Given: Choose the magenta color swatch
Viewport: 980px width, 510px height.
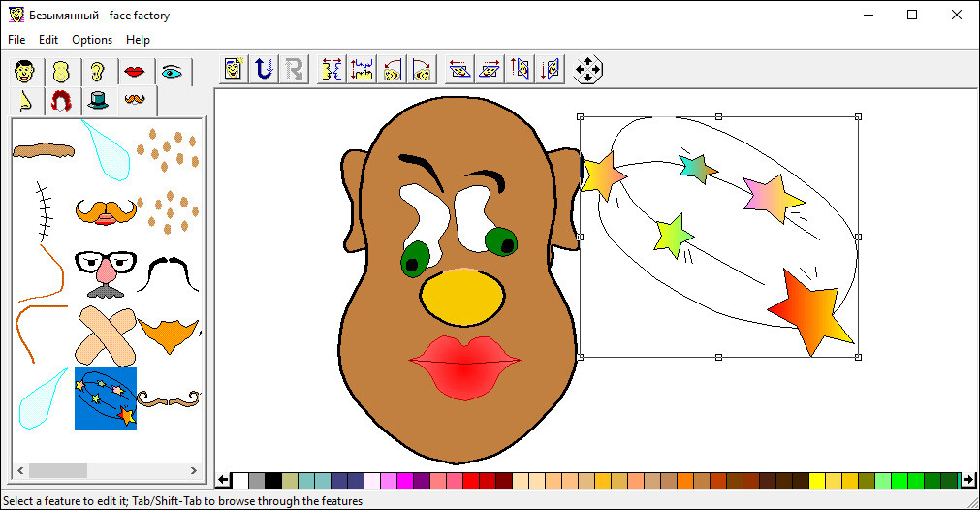Looking at the screenshot, I should pos(405,480).
